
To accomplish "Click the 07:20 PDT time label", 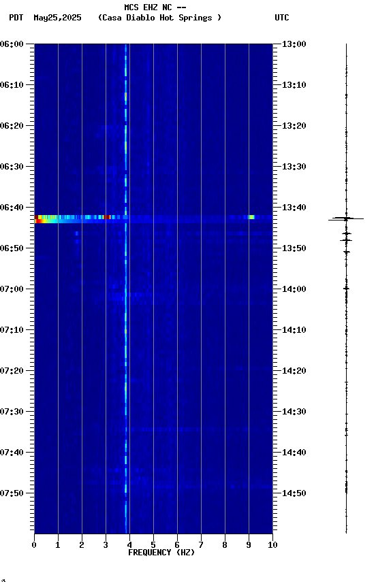I will click(12, 371).
